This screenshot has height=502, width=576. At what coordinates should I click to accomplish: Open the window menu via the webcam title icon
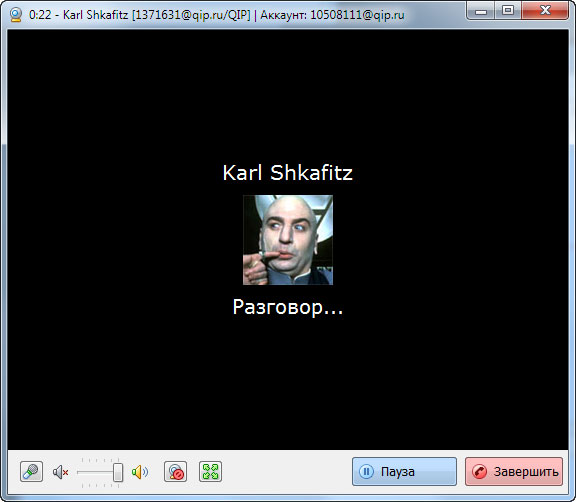(x=16, y=15)
